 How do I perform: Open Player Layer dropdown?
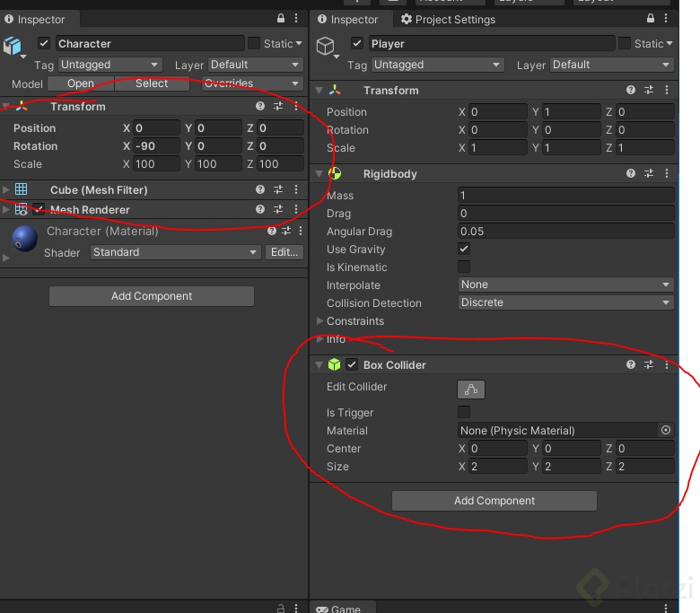click(x=612, y=65)
